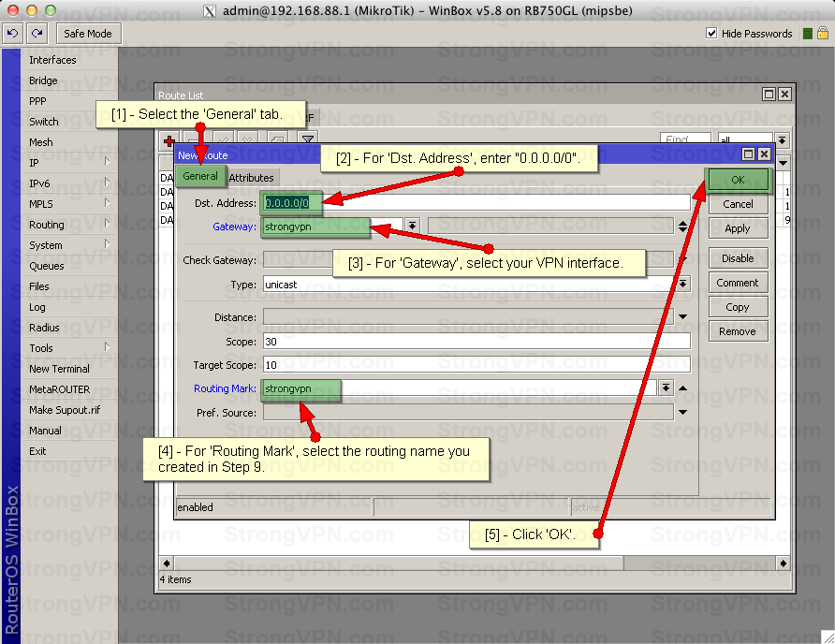Expand the Distance field arrow
This screenshot has width=835, height=644.
click(x=682, y=317)
